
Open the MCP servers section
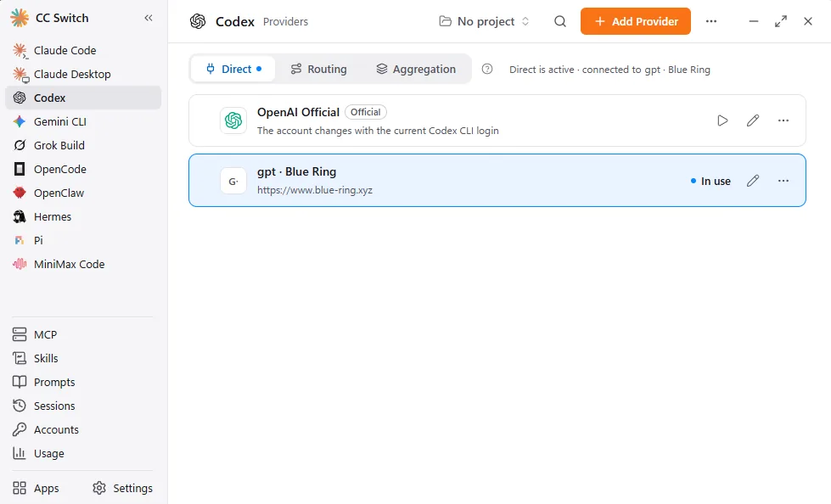tap(83, 334)
